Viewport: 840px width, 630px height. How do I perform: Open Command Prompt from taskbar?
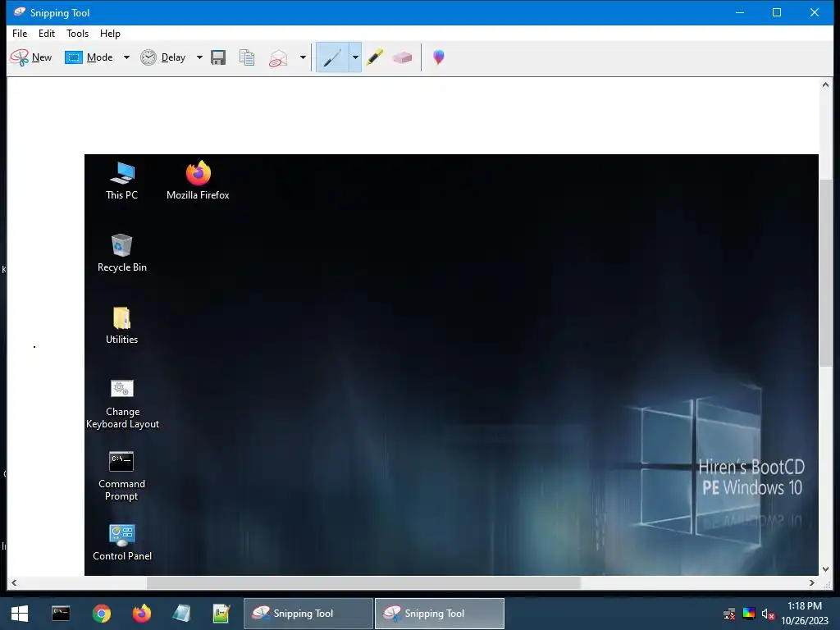click(61, 614)
